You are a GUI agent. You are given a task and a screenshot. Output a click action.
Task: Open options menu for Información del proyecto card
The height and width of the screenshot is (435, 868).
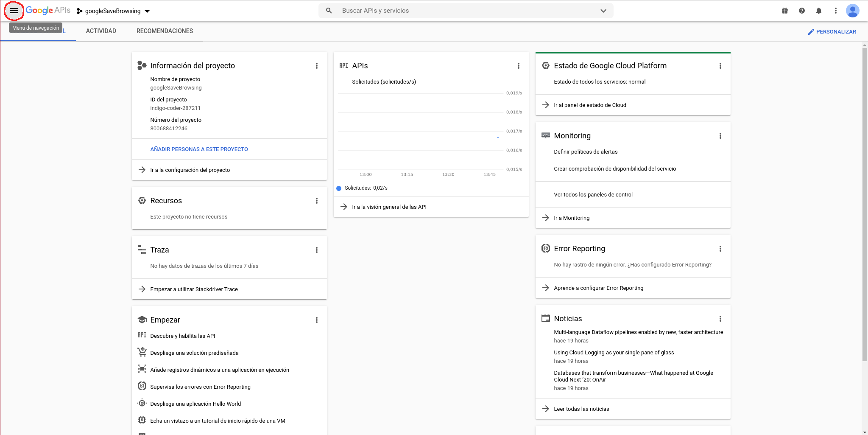tap(316, 66)
